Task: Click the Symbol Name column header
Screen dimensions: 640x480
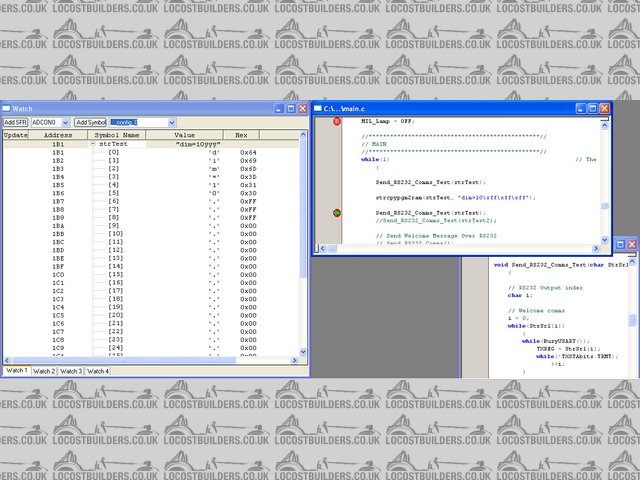Action: [x=117, y=135]
